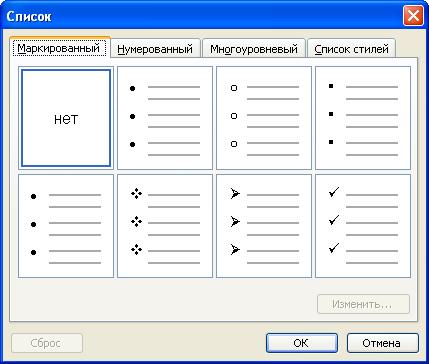Image resolution: width=429 pixels, height=364 pixels.
Task: Switch to the Нумерованный tab
Action: coord(155,49)
